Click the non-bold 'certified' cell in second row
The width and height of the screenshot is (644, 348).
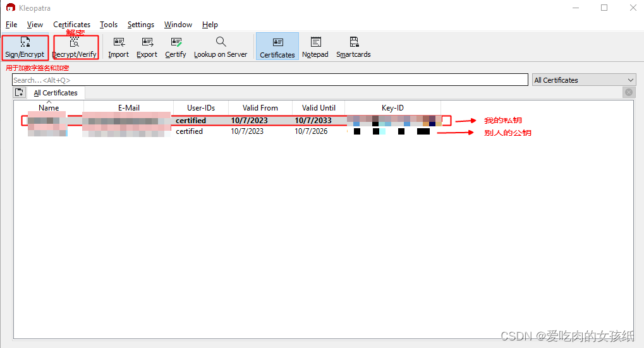pos(190,131)
